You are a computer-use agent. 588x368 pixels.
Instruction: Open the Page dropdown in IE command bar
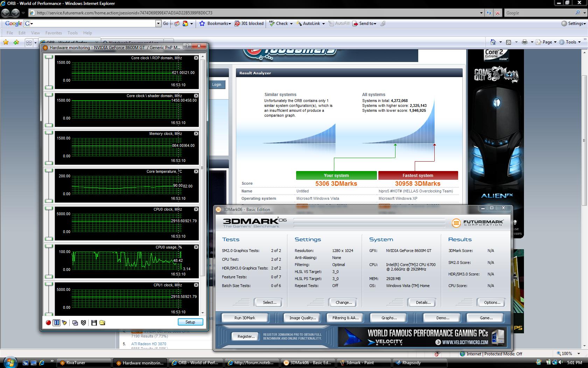(546, 42)
